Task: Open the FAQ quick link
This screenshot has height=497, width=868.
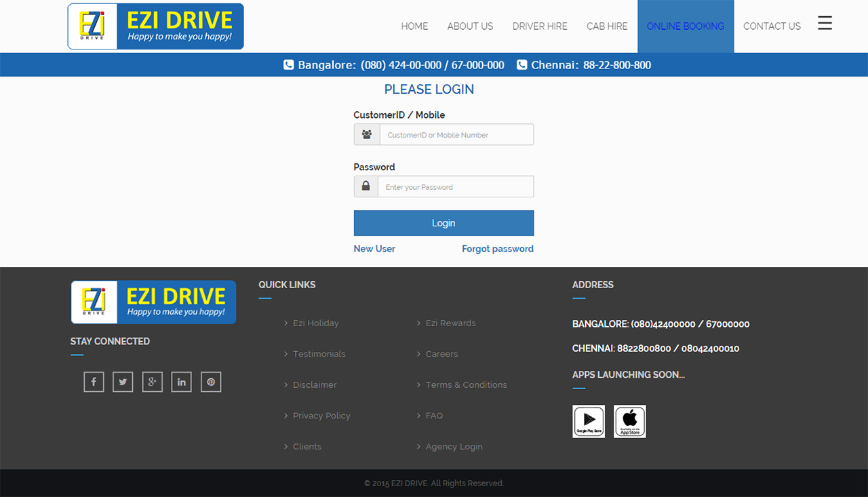Action: (x=434, y=416)
